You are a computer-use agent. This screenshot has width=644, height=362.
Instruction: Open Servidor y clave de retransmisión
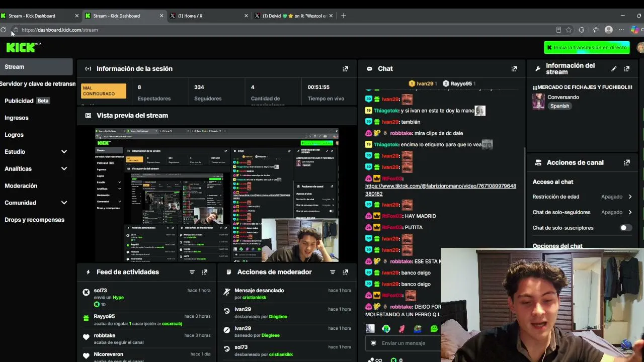click(x=38, y=84)
